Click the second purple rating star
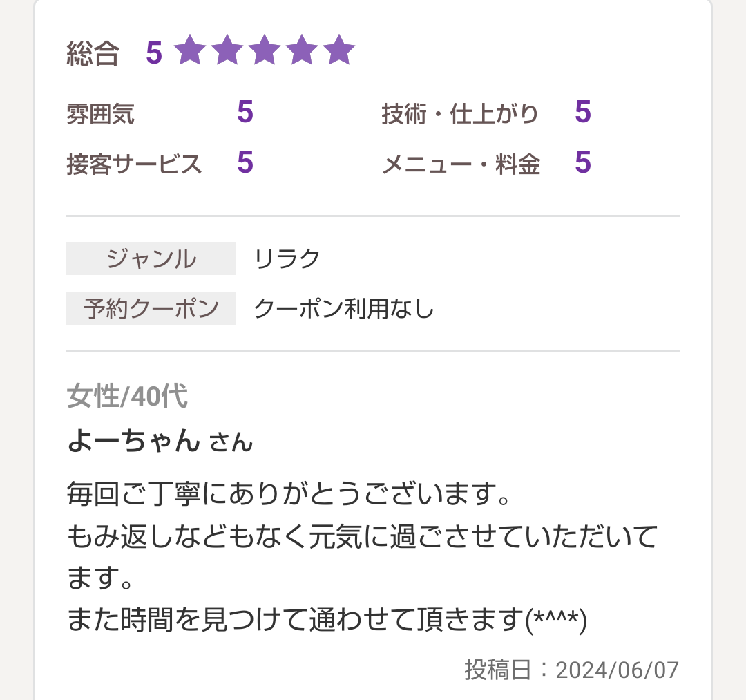The height and width of the screenshot is (700, 746). 227,50
